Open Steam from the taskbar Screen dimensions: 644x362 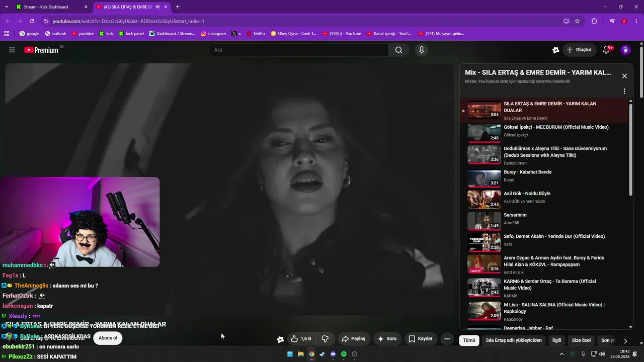pyautogui.click(x=322, y=354)
